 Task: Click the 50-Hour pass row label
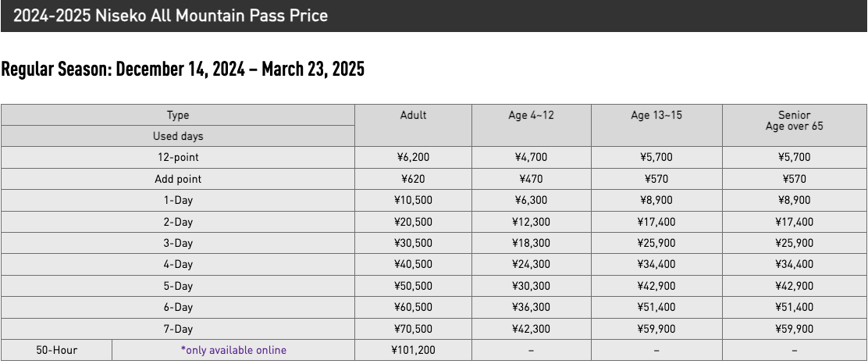tap(56, 350)
